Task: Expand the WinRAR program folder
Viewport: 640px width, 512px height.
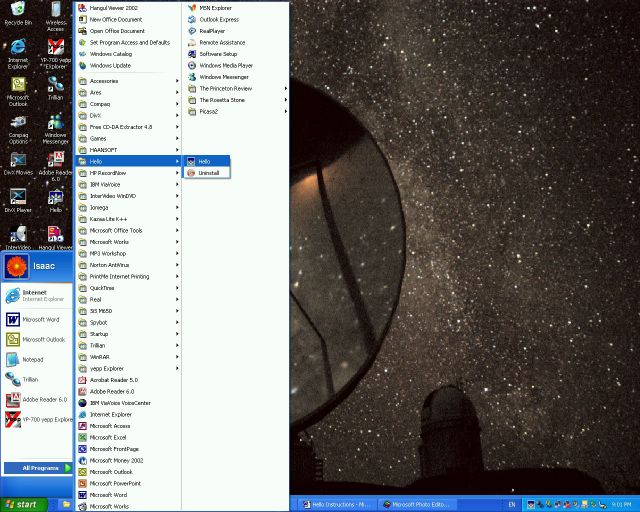Action: (x=128, y=357)
